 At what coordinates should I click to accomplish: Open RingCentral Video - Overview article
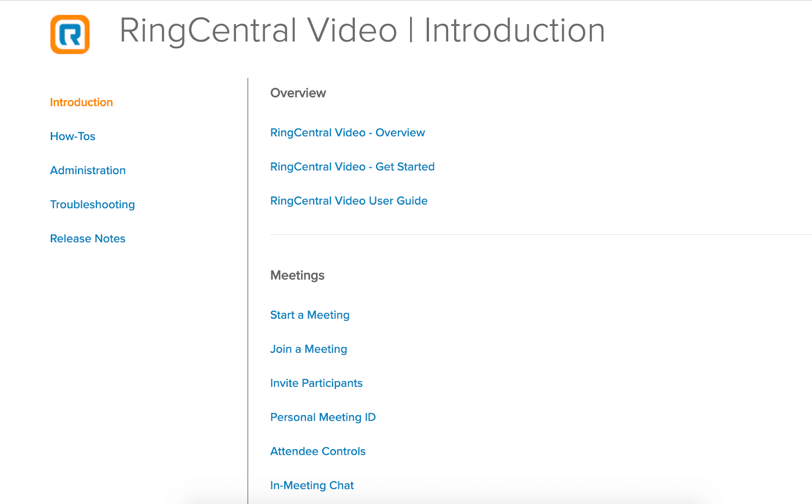347,133
